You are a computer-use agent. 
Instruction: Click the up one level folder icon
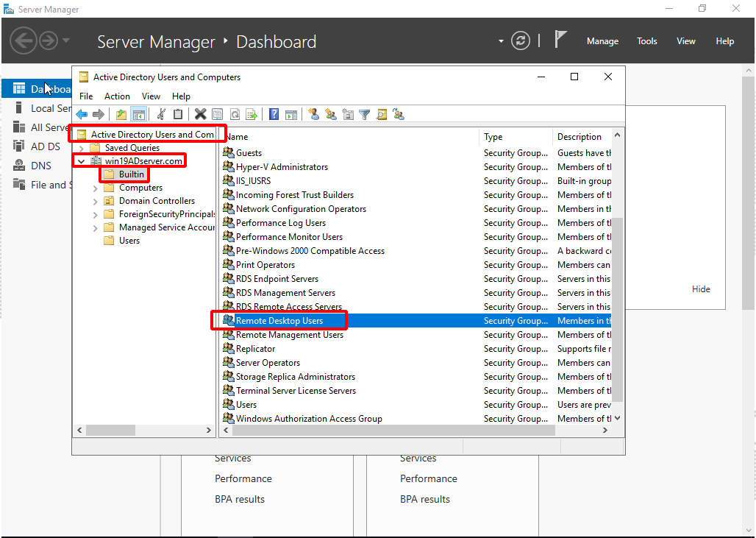pos(121,114)
